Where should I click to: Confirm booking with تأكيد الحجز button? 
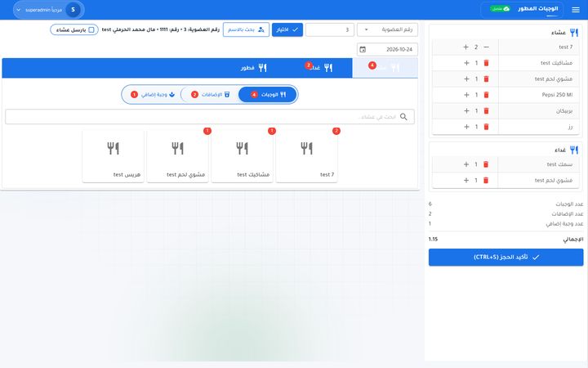506,258
